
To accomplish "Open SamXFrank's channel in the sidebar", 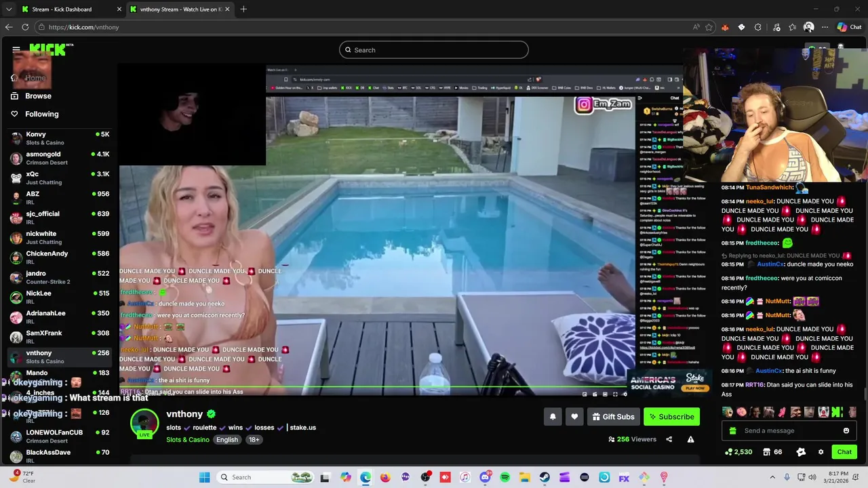I will click(x=60, y=337).
